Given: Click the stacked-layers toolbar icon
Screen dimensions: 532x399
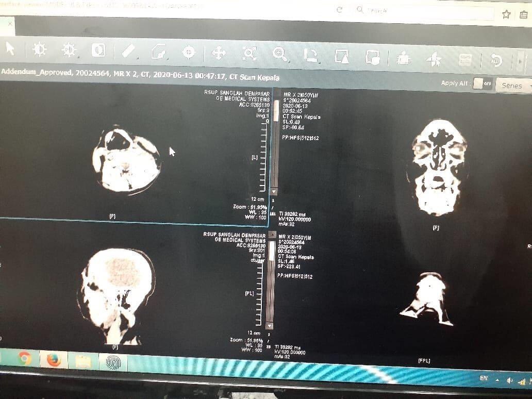Looking at the screenshot, I should pyautogui.click(x=403, y=58).
